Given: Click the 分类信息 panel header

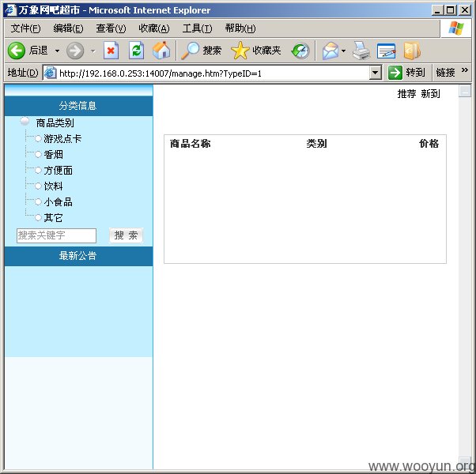Looking at the screenshot, I should pyautogui.click(x=78, y=106).
